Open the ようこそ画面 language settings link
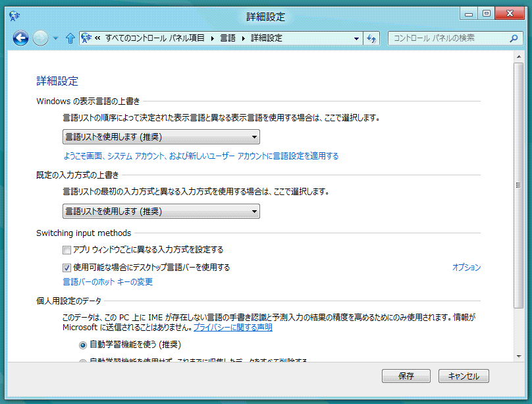Screen dimensions: 532x404 [201, 156]
